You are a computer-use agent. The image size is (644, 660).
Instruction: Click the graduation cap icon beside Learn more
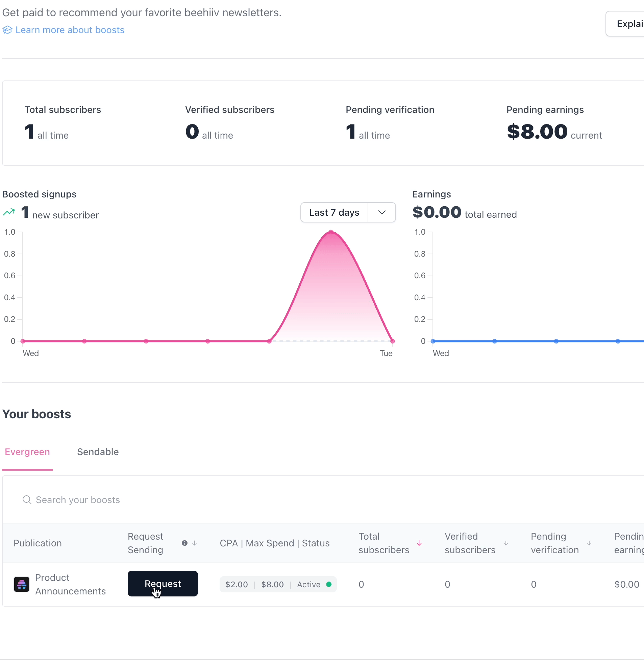[x=7, y=30]
